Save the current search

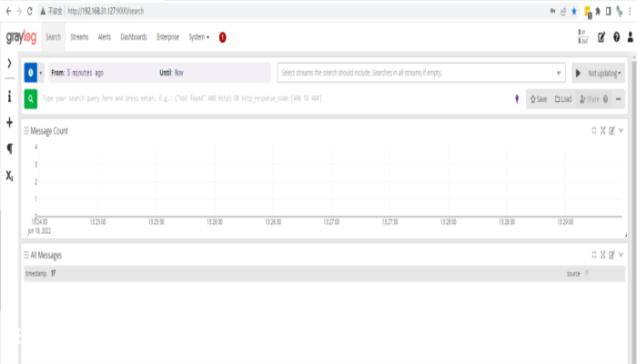[539, 99]
